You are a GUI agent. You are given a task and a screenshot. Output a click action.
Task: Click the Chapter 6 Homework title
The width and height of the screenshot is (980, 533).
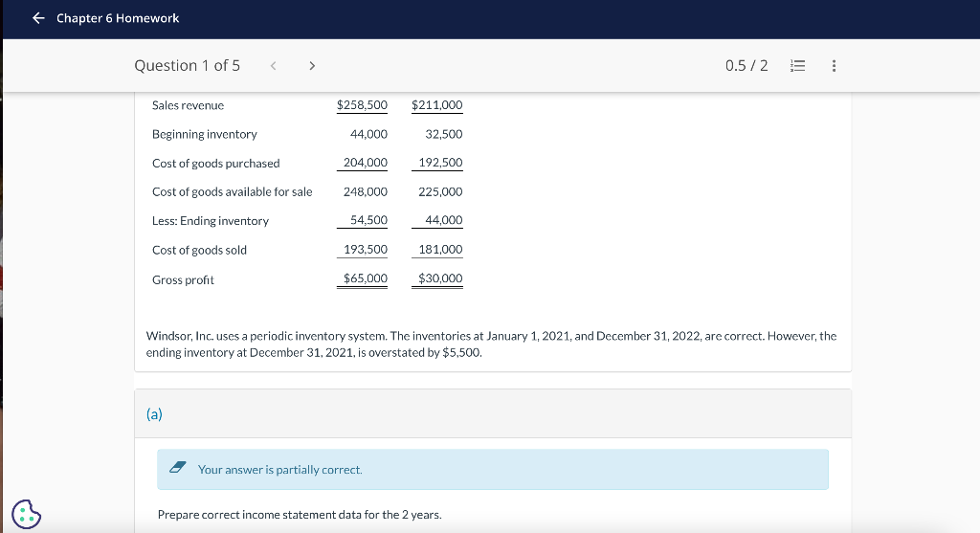tap(118, 18)
